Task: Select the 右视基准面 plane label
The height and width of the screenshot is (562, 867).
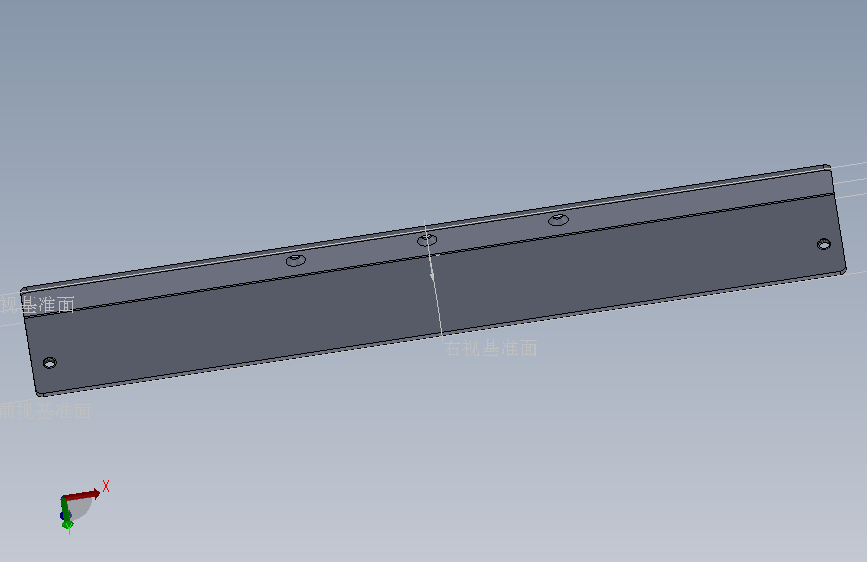Action: click(x=490, y=348)
